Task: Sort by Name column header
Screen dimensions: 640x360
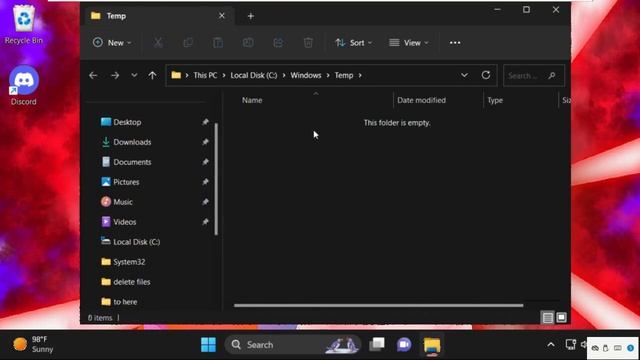Action: click(x=252, y=100)
